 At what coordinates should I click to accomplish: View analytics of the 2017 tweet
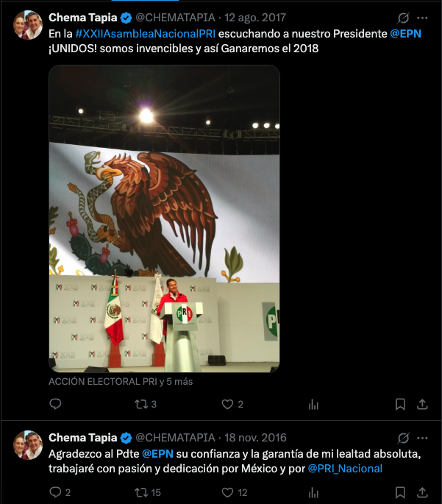click(x=313, y=405)
